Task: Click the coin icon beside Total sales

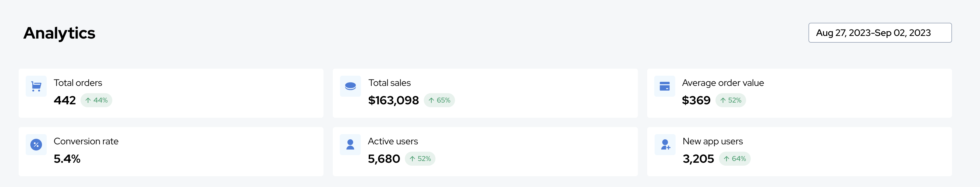Action: coord(350,86)
